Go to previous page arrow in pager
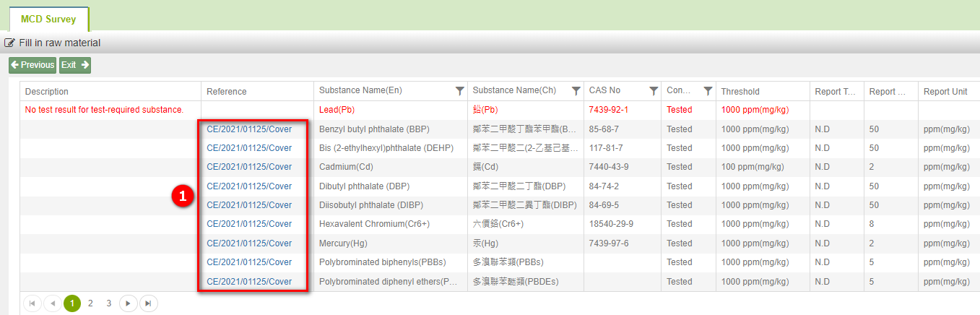This screenshot has width=980, height=315. [x=52, y=303]
